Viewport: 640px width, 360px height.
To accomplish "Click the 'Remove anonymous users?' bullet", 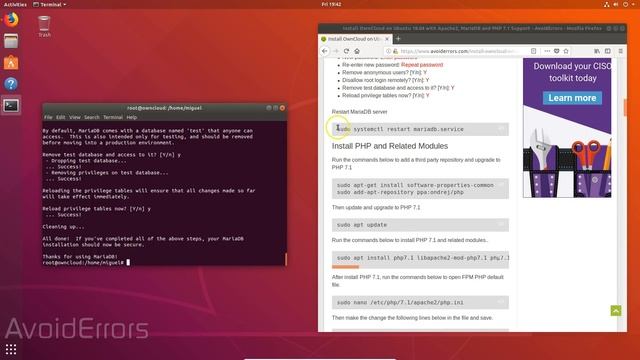I will pyautogui.click(x=384, y=73).
